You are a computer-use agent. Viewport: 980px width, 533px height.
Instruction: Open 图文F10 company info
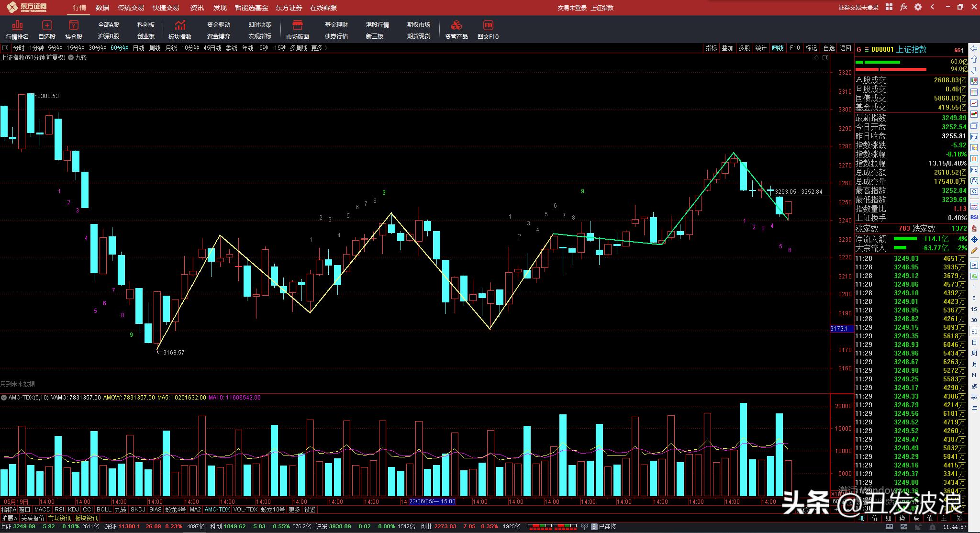pos(488,29)
